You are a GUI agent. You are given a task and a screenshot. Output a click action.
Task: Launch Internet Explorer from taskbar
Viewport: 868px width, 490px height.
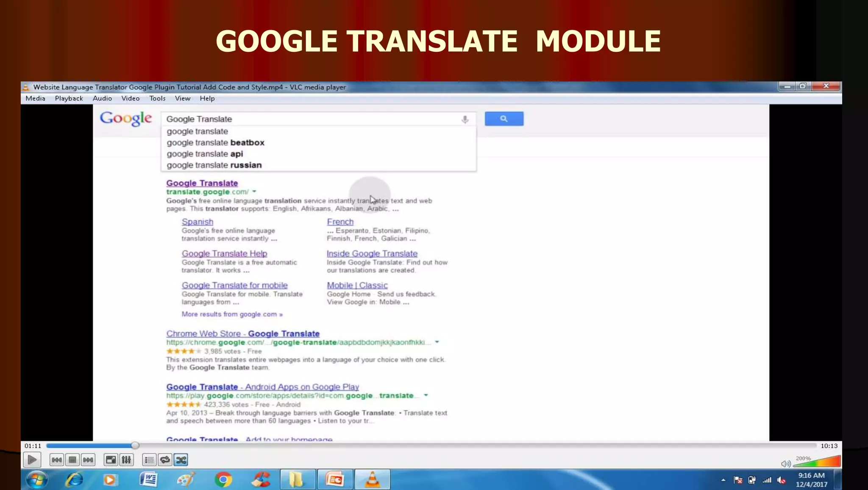(74, 480)
